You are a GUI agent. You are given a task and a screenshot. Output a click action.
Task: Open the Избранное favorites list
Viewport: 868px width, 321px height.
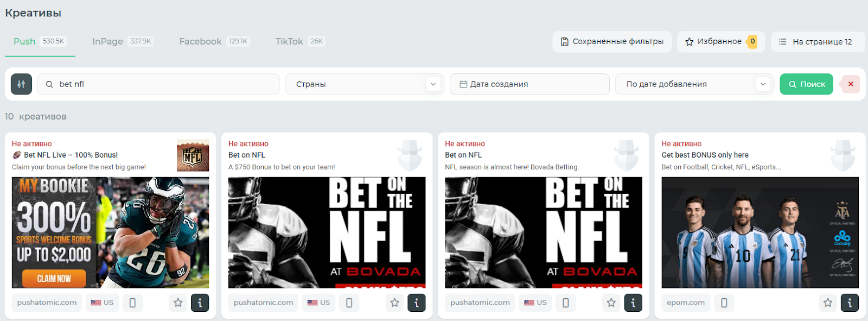(720, 42)
